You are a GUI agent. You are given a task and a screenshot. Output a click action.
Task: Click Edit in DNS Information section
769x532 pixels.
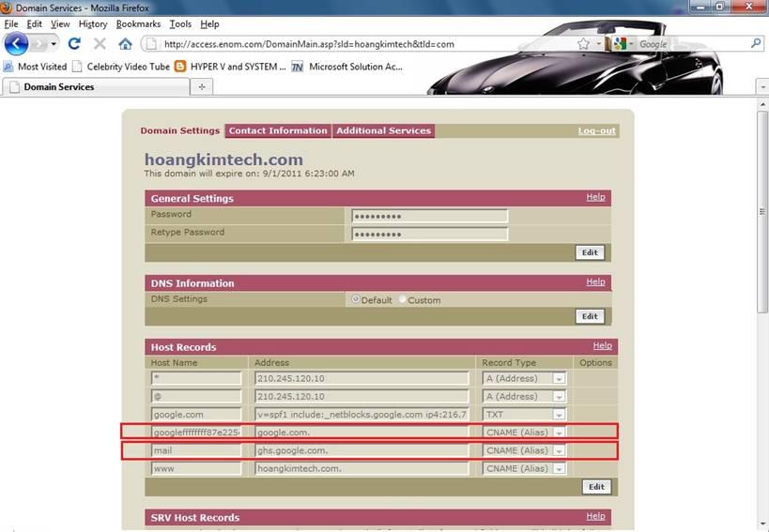pos(590,316)
